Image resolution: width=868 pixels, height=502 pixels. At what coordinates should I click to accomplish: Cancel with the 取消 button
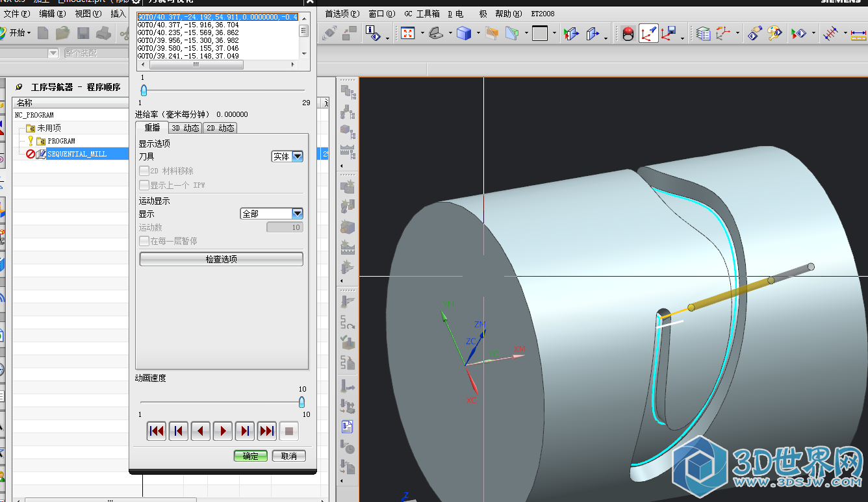coord(289,456)
